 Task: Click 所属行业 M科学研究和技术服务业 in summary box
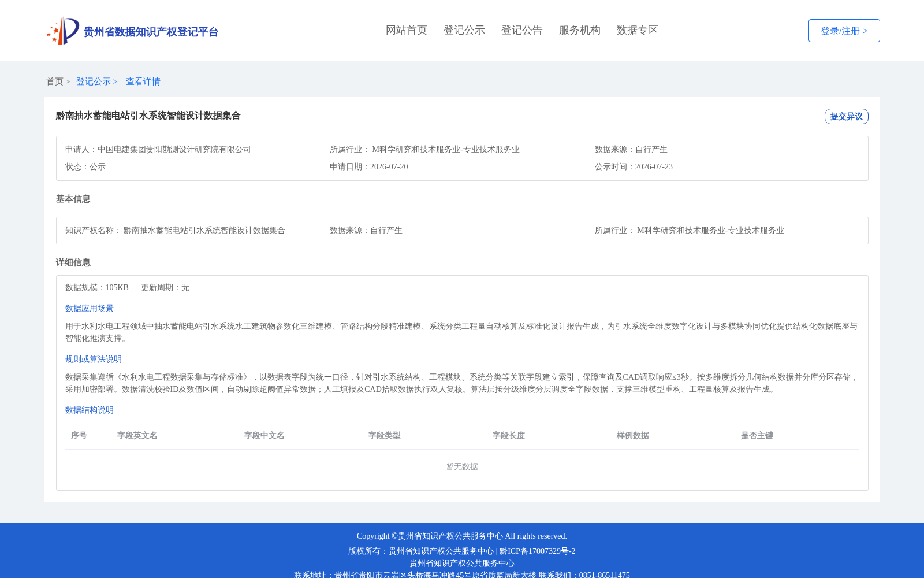[x=424, y=149]
